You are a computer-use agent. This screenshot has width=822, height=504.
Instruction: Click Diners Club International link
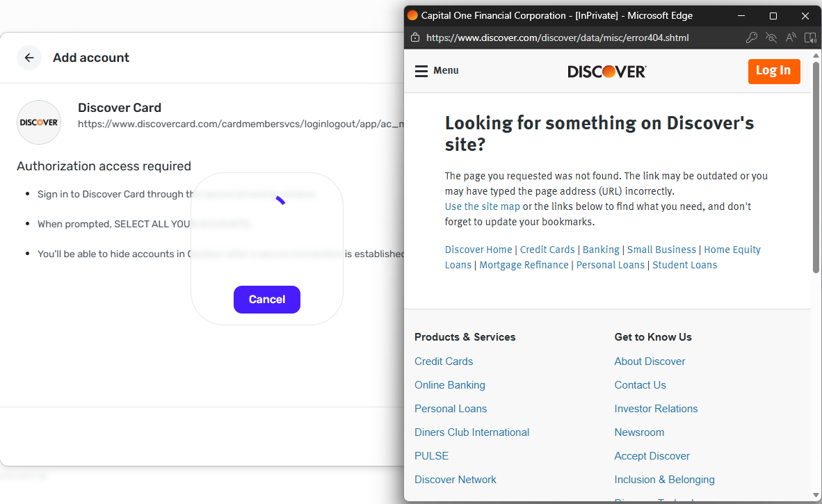point(472,432)
